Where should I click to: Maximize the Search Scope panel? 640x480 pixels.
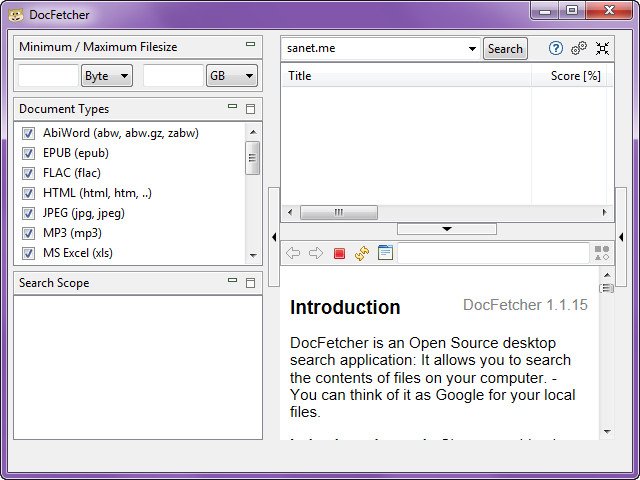(251, 282)
